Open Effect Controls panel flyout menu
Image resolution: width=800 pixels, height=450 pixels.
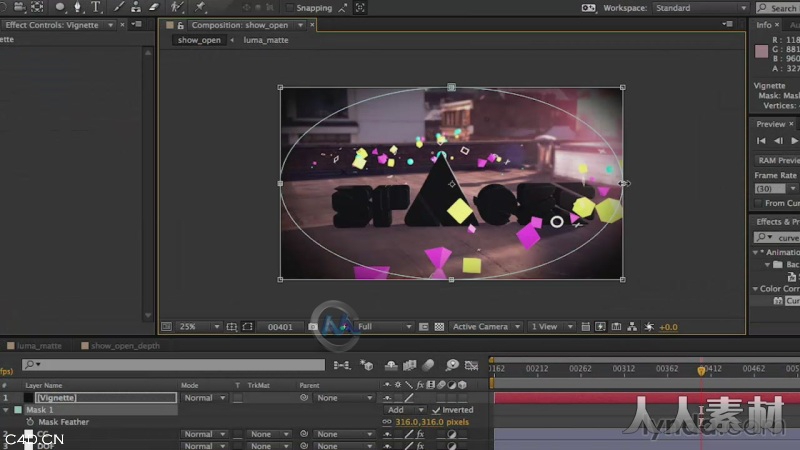point(136,24)
